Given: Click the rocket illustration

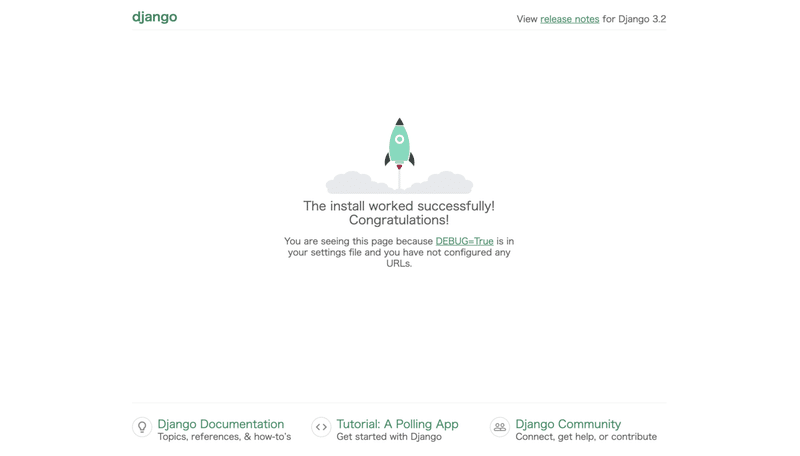Looking at the screenshot, I should pyautogui.click(x=399, y=156).
